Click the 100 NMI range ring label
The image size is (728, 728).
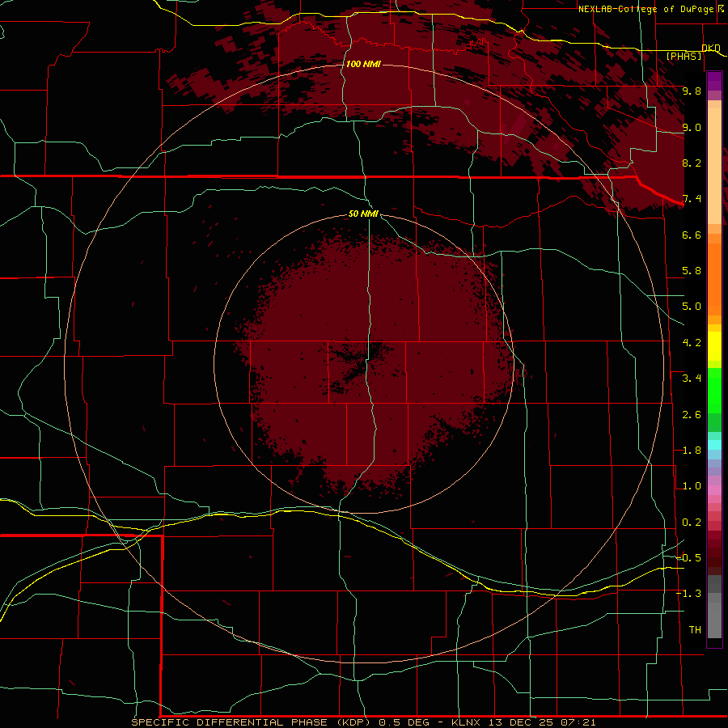[x=363, y=64]
